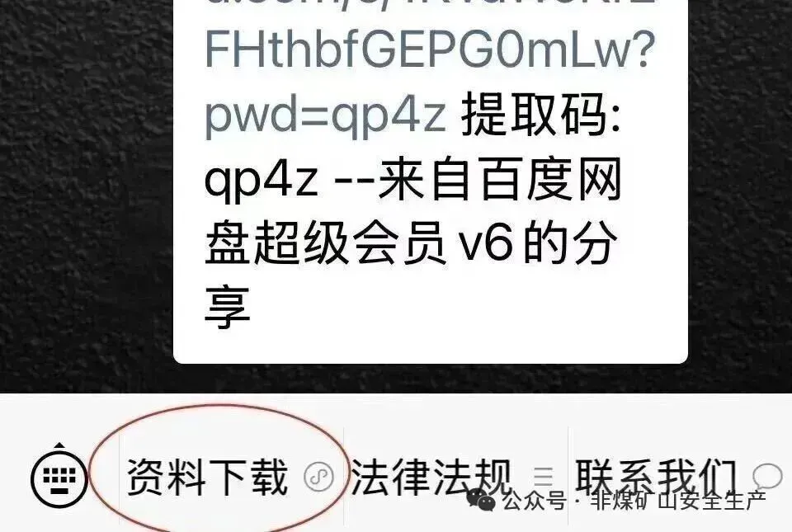Viewport: 792px width, 532px height.
Task: Tap the small arrow above the keyboard icon
Action: point(59,445)
